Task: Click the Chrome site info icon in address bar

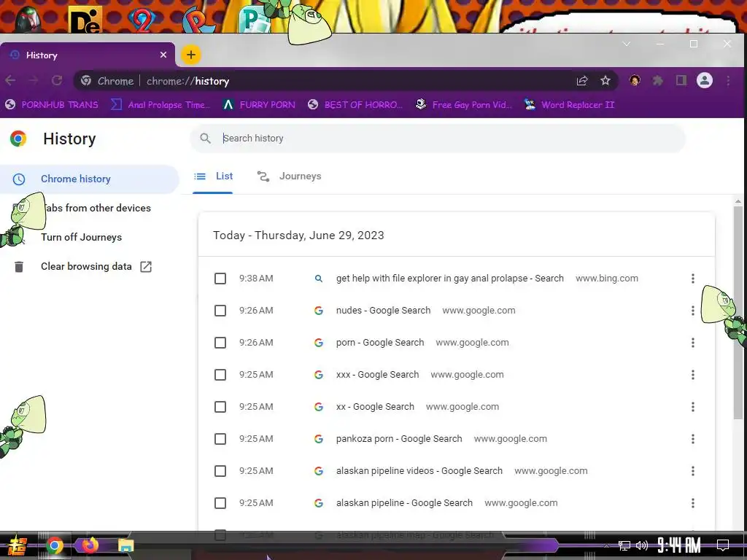Action: (86, 80)
